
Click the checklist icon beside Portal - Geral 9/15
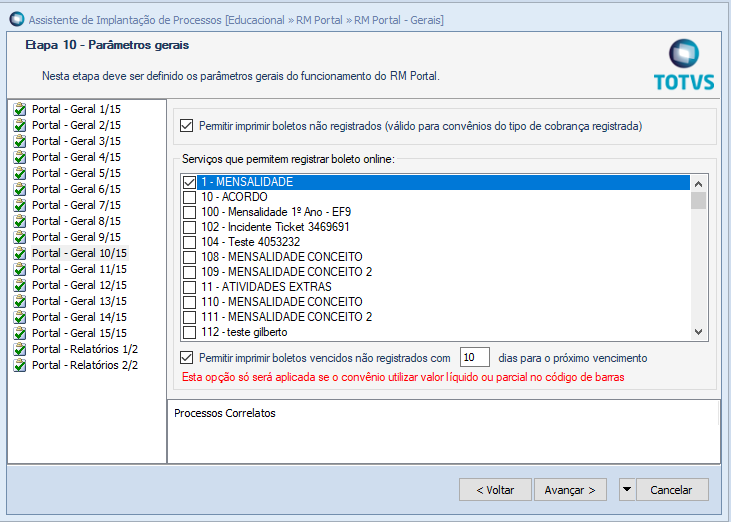(20, 237)
